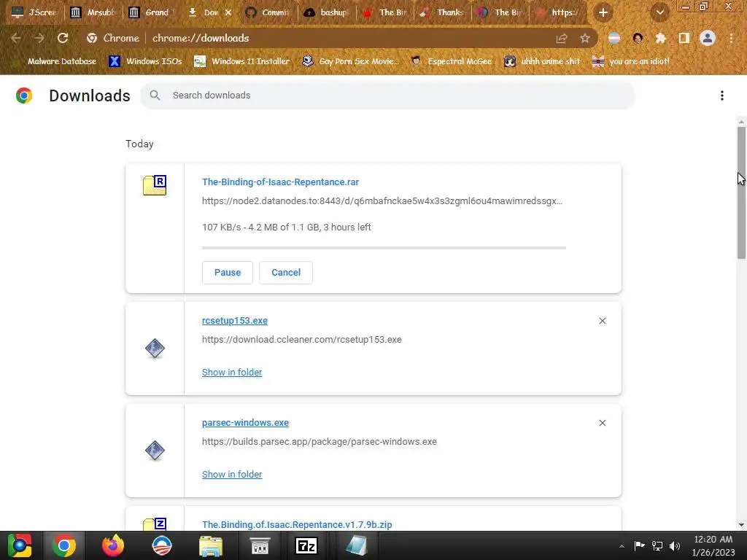The width and height of the screenshot is (747, 560).
Task: Open rcsetup153.exe file link
Action: tap(235, 321)
